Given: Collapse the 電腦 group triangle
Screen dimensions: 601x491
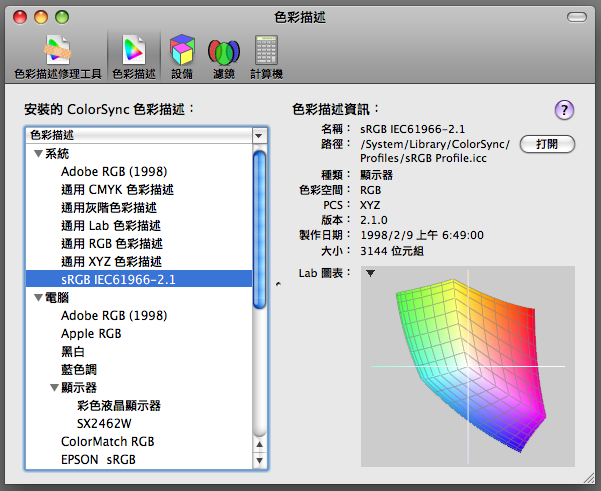Looking at the screenshot, I should [x=38, y=297].
